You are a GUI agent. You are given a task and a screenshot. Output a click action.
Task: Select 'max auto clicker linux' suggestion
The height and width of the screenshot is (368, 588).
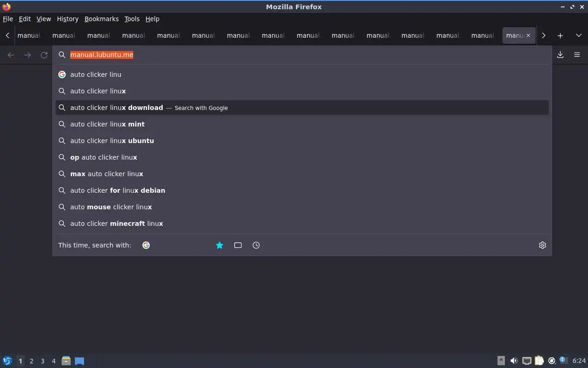click(302, 174)
